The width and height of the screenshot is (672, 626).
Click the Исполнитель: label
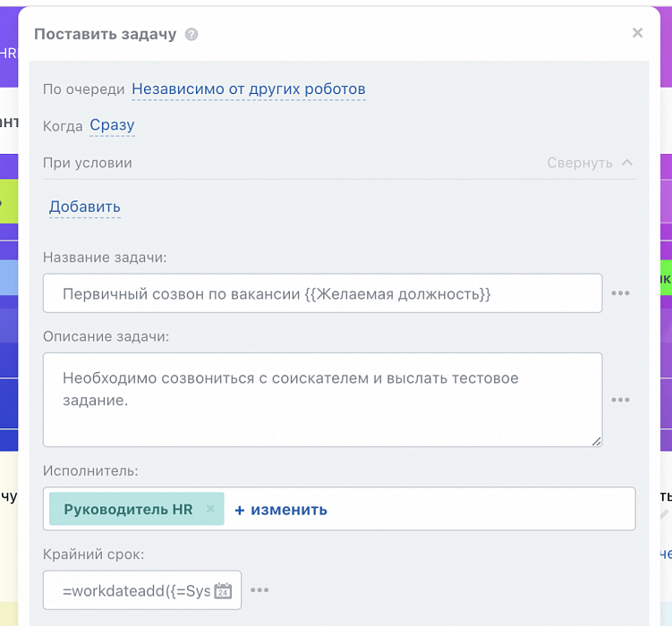coord(90,471)
